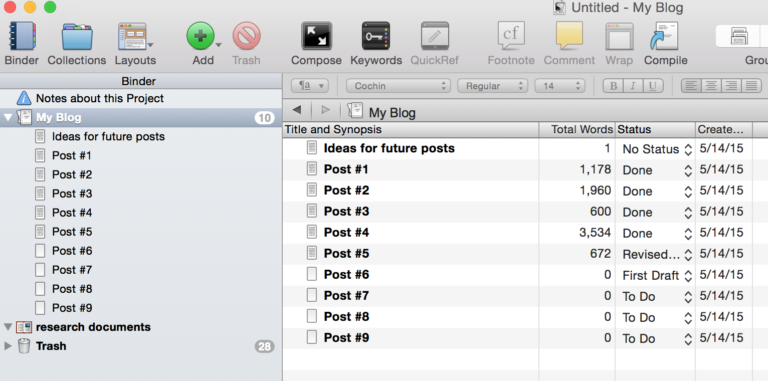Select Post #8 row title in outliner
The width and height of the screenshot is (768, 381).
346,317
